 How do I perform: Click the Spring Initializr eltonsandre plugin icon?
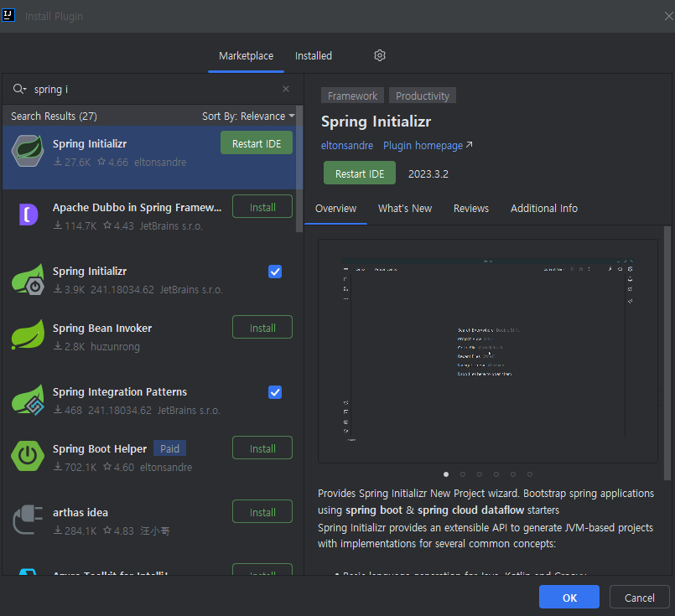tap(28, 151)
